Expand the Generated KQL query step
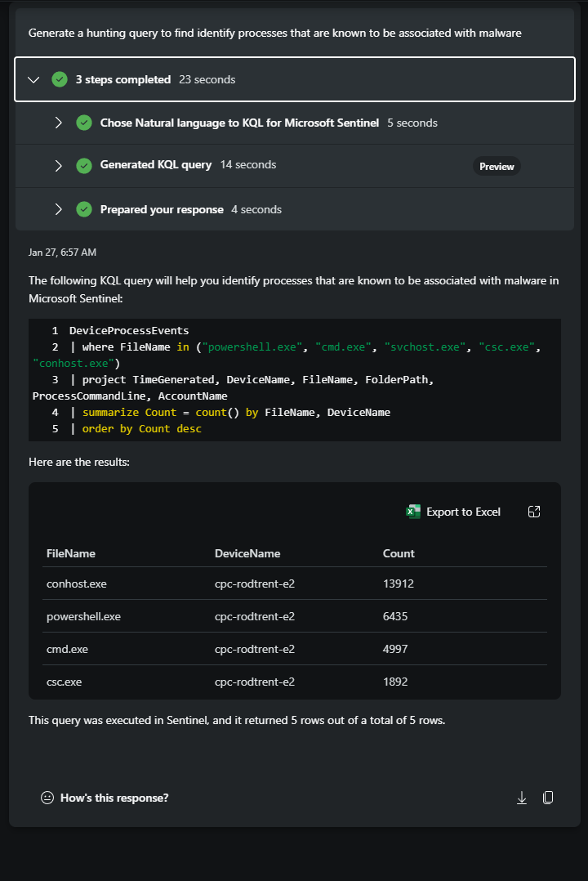This screenshot has width=588, height=881. 59,165
